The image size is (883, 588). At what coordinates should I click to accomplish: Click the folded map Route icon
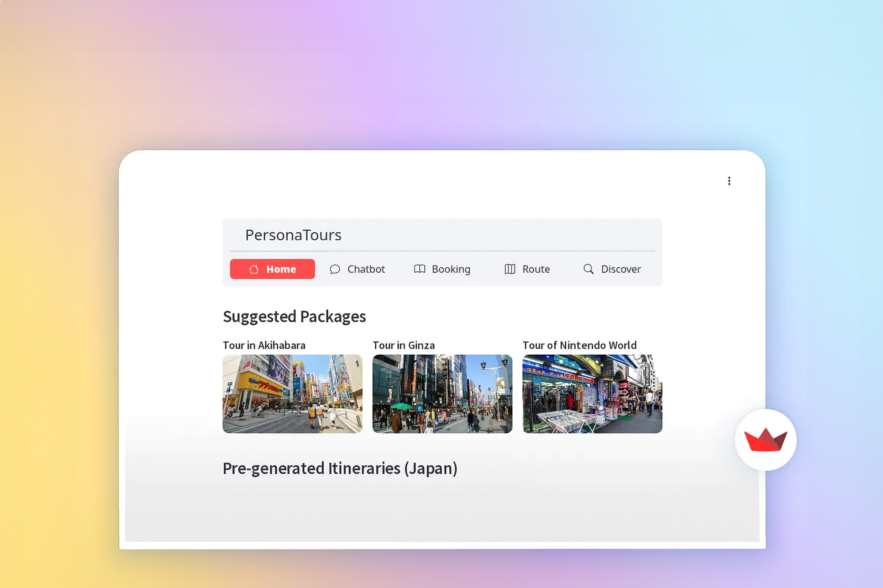coord(509,269)
